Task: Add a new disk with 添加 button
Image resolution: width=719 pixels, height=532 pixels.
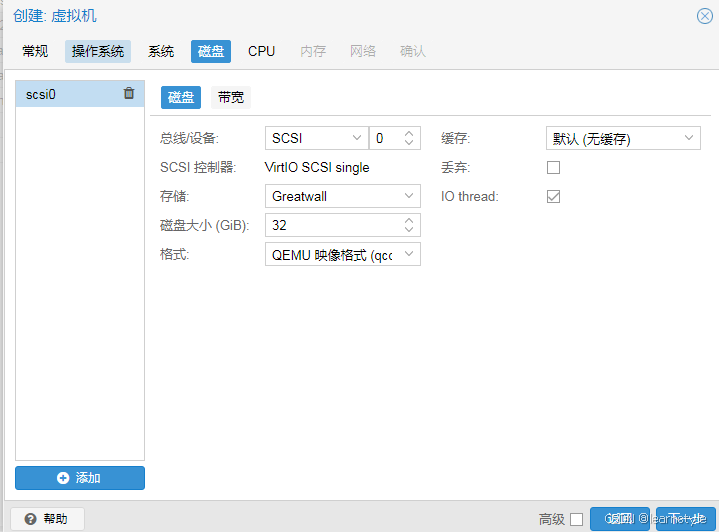Action: coord(80,478)
